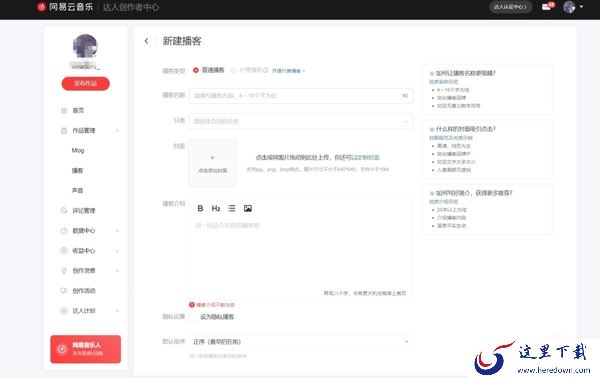This screenshot has height=378, width=600.
Task: Click the 点击添加封面 upload box
Action: pos(213,163)
